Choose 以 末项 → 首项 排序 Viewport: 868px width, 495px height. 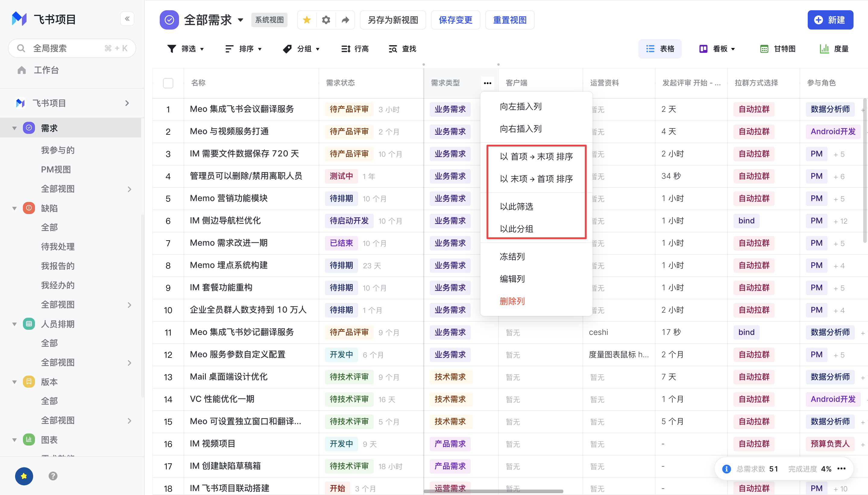tap(536, 179)
